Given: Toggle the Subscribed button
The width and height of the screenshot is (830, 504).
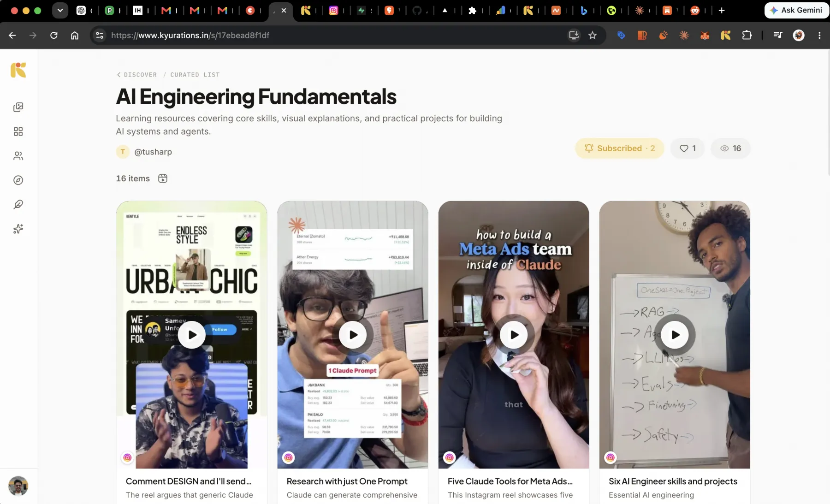Looking at the screenshot, I should [x=619, y=148].
